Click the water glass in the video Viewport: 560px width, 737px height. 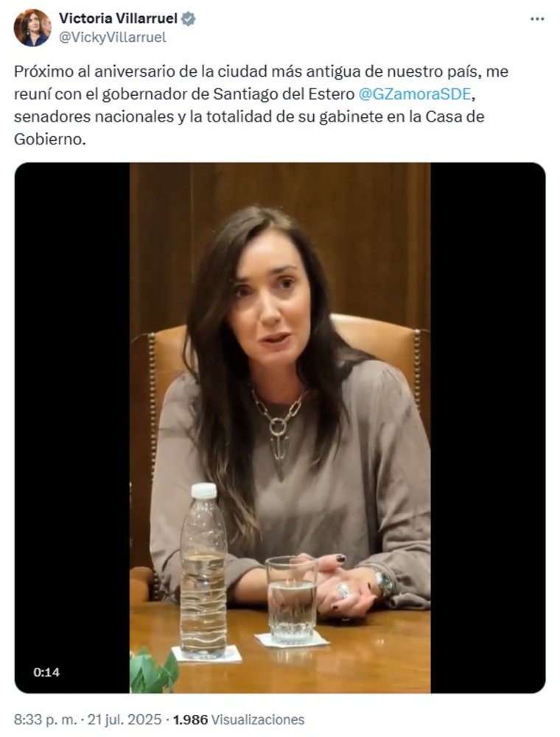[292, 600]
